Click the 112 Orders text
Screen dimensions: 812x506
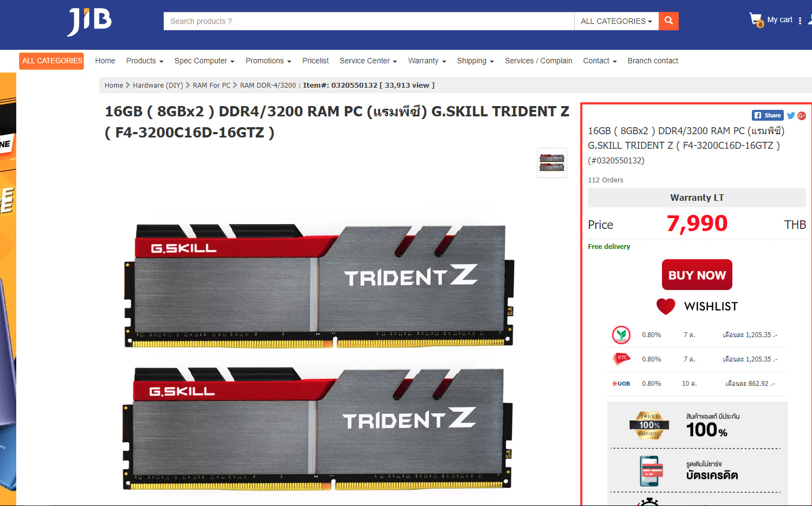coord(606,180)
